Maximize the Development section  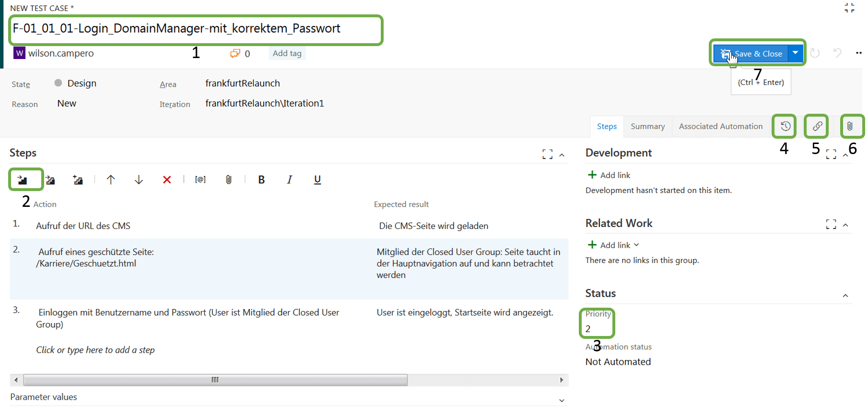tap(831, 154)
